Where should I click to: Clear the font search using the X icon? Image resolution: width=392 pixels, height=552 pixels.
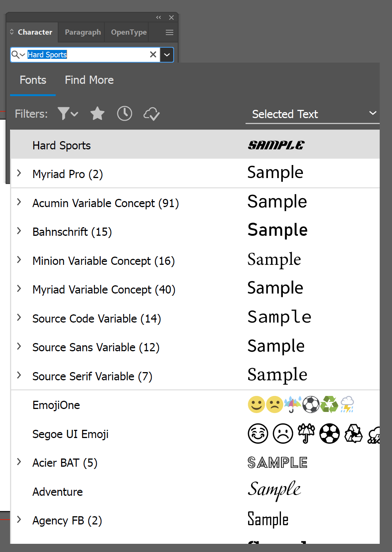[x=153, y=54]
